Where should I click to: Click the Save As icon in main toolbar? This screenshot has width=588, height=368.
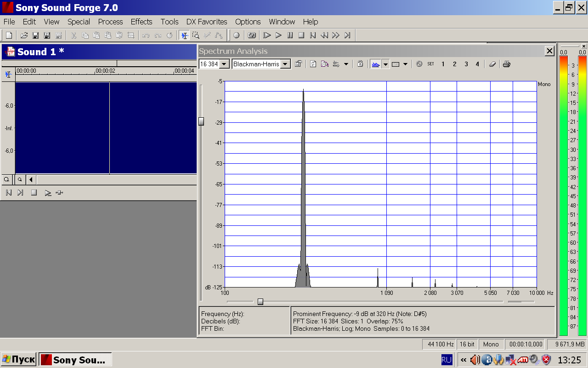(x=47, y=35)
